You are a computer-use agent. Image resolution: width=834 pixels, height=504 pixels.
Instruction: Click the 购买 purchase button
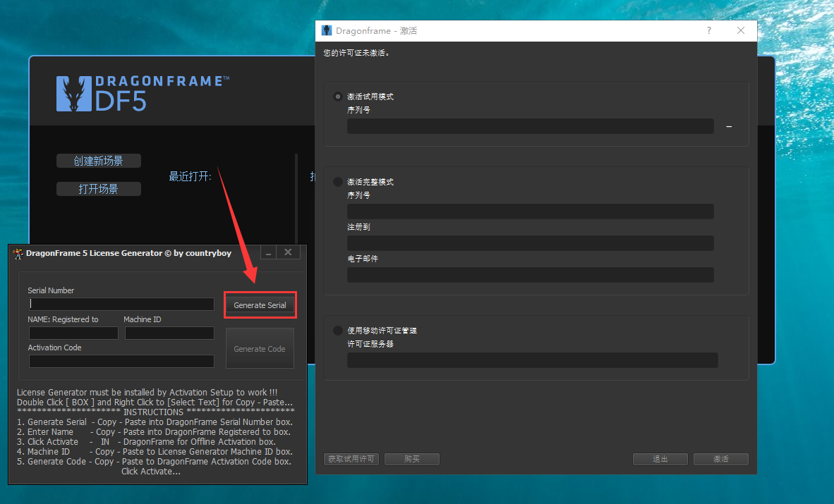coord(411,459)
